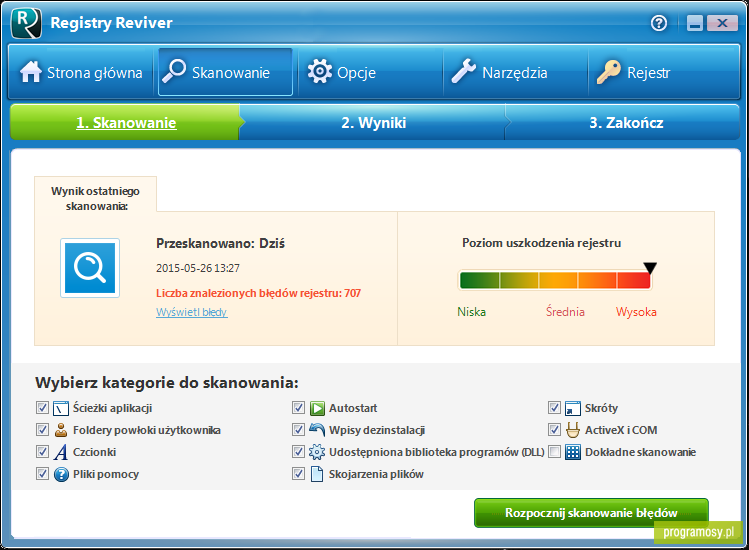Close the Registry Reviver window

pos(722,23)
